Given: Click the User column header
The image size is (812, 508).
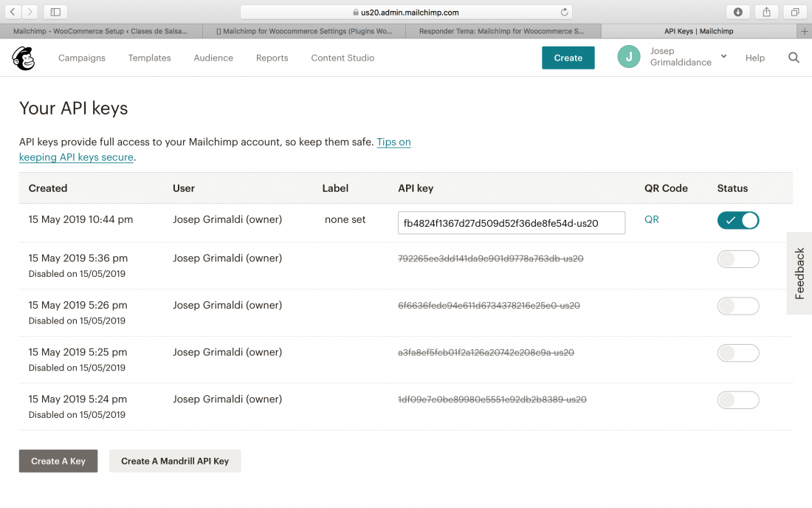Looking at the screenshot, I should click(x=184, y=188).
